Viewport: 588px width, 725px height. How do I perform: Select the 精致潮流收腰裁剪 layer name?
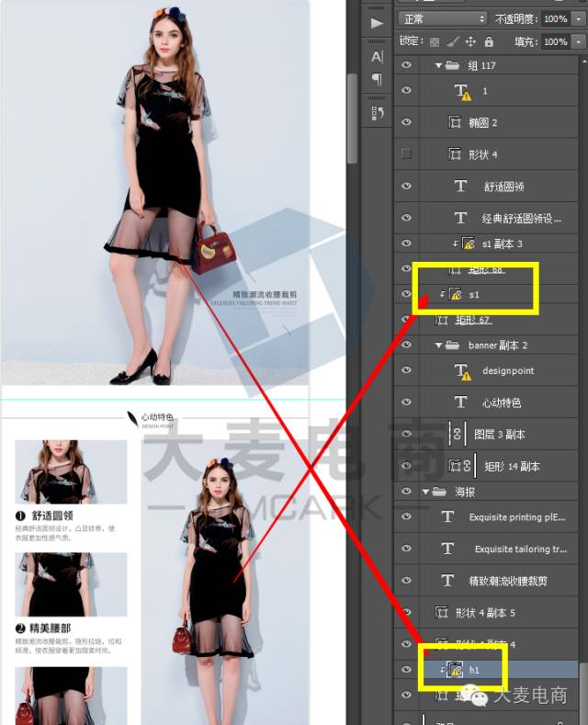click(x=508, y=581)
